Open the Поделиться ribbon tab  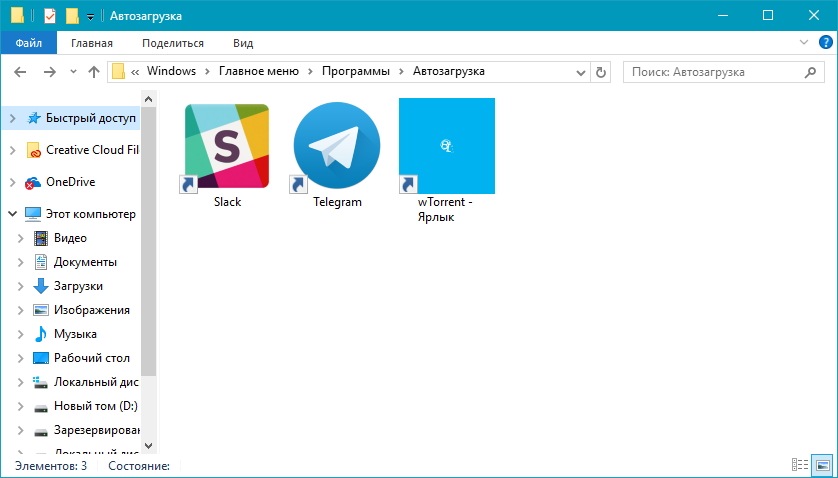point(173,43)
